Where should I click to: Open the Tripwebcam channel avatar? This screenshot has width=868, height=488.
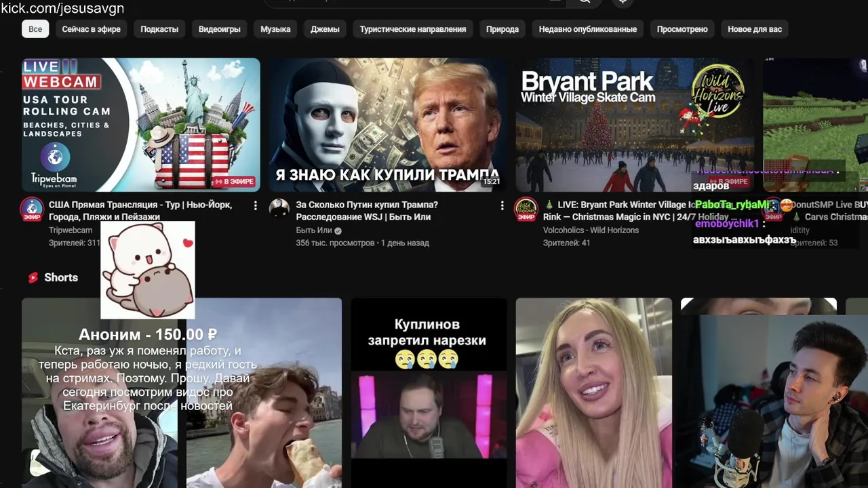[x=32, y=209]
